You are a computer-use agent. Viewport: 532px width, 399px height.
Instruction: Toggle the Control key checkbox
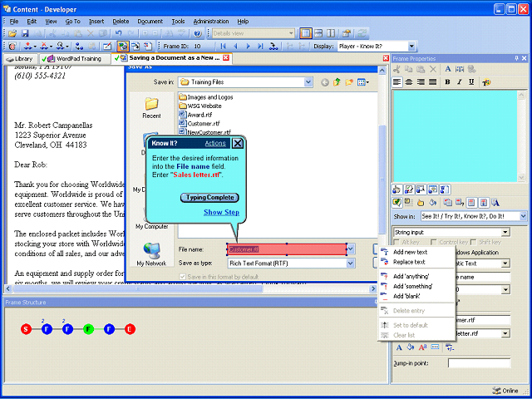[433, 242]
